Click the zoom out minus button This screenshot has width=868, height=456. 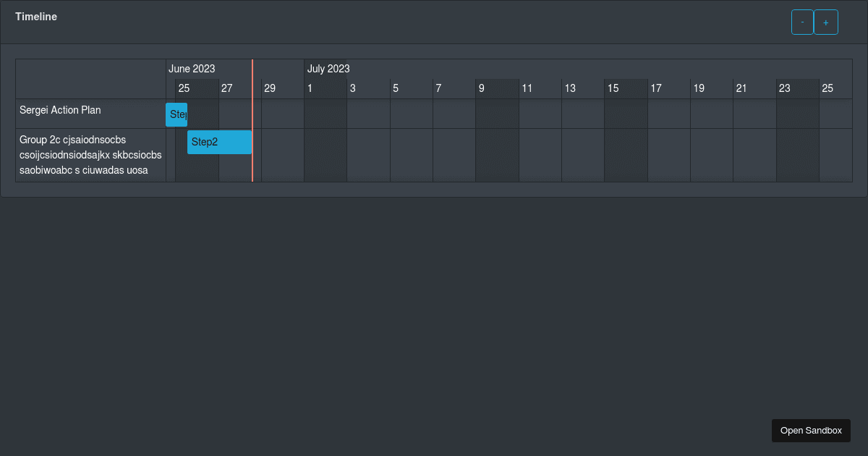pyautogui.click(x=802, y=22)
